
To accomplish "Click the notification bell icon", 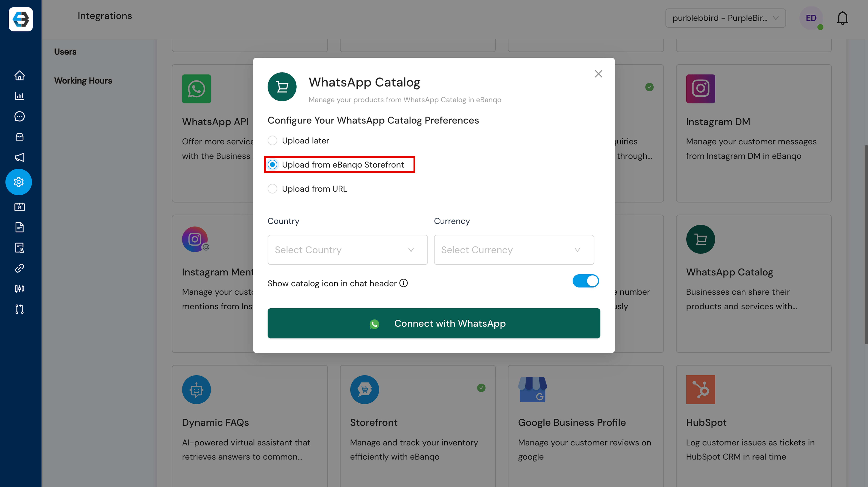I will pos(842,18).
